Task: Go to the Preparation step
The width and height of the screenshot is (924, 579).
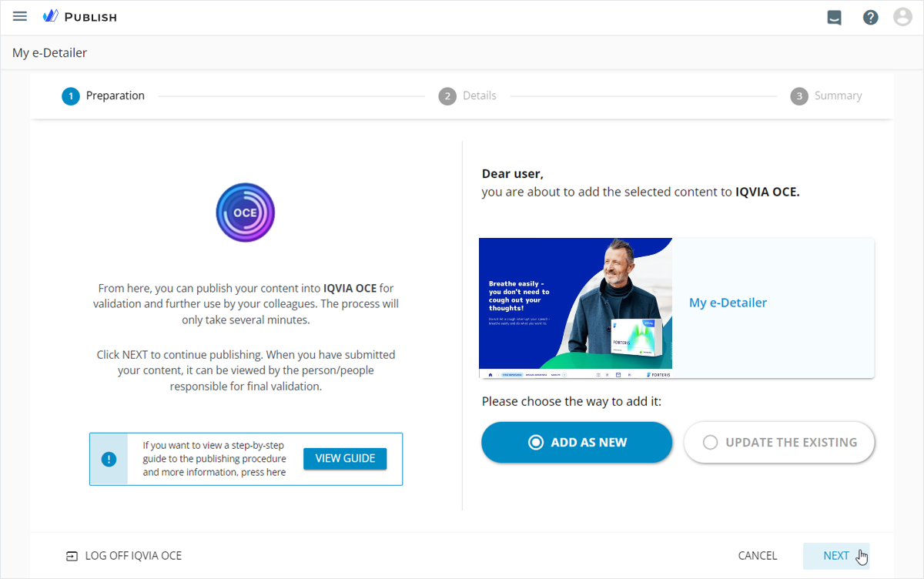Action: pyautogui.click(x=103, y=96)
